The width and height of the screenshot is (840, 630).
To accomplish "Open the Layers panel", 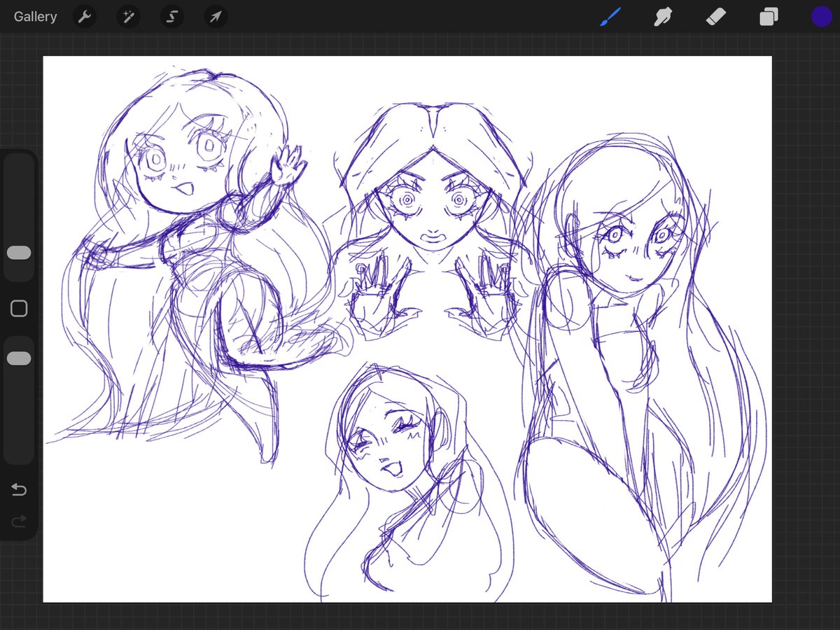I will pyautogui.click(x=769, y=17).
